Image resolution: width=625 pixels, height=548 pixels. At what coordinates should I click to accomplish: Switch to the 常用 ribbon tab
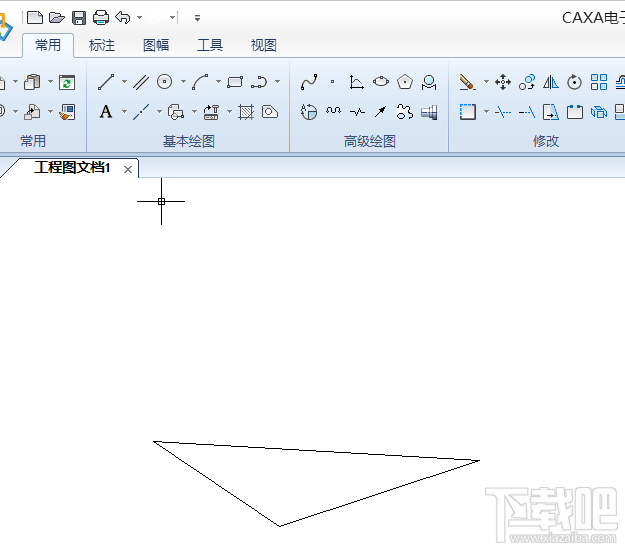(48, 45)
